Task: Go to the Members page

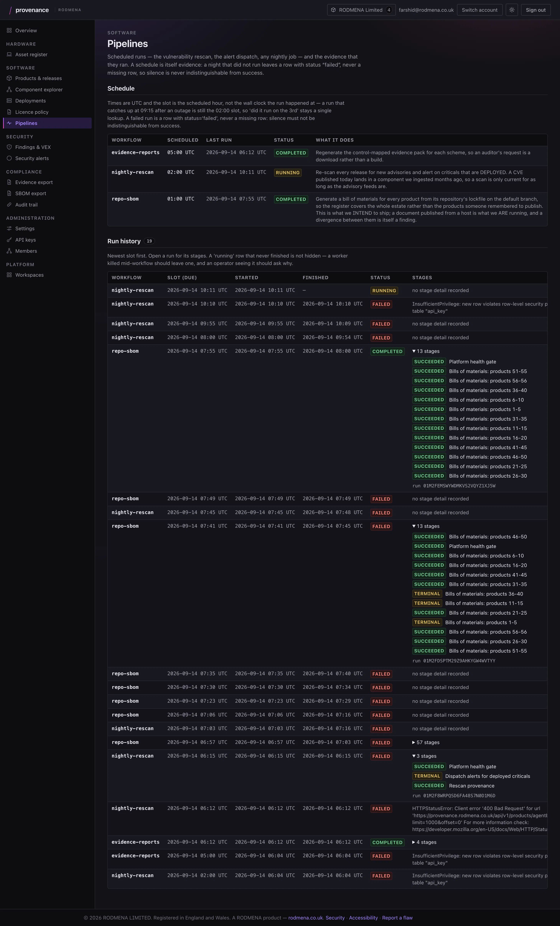Action: pyautogui.click(x=47, y=251)
